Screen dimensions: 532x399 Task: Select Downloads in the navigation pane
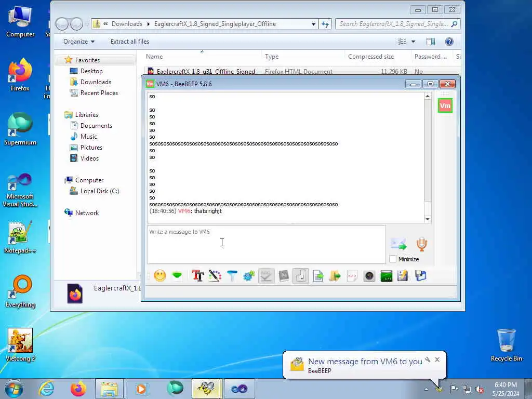96,82
